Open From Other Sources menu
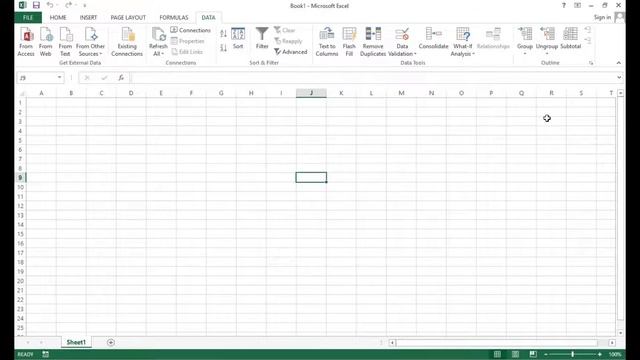The width and height of the screenshot is (640, 360). coord(90,42)
